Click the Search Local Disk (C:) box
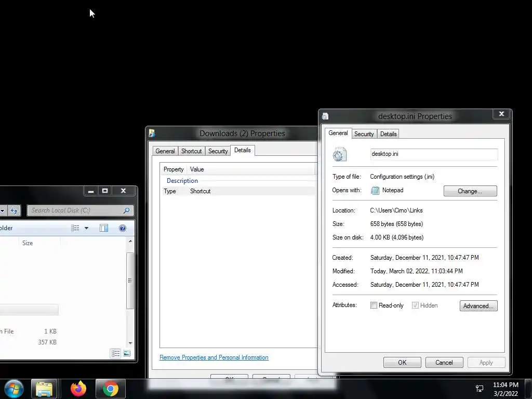The width and height of the screenshot is (532, 399). click(80, 210)
